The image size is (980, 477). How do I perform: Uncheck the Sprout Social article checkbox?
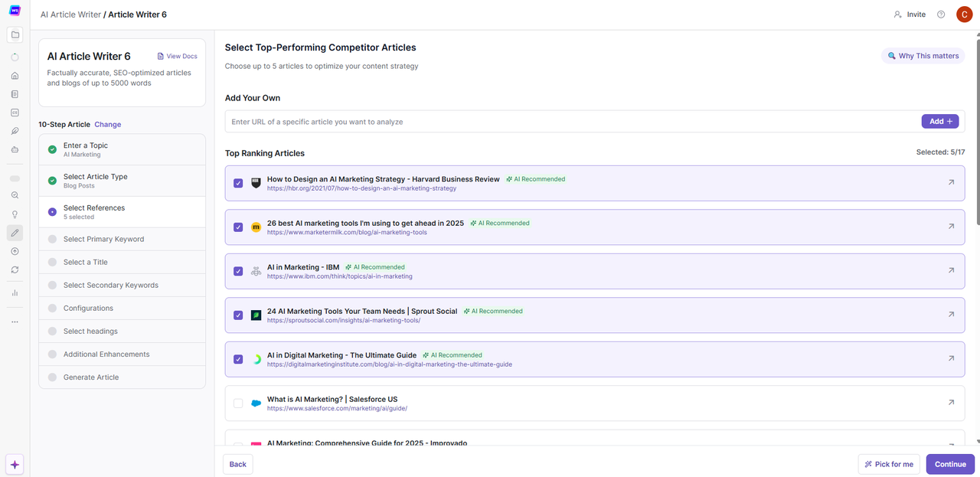coord(238,315)
